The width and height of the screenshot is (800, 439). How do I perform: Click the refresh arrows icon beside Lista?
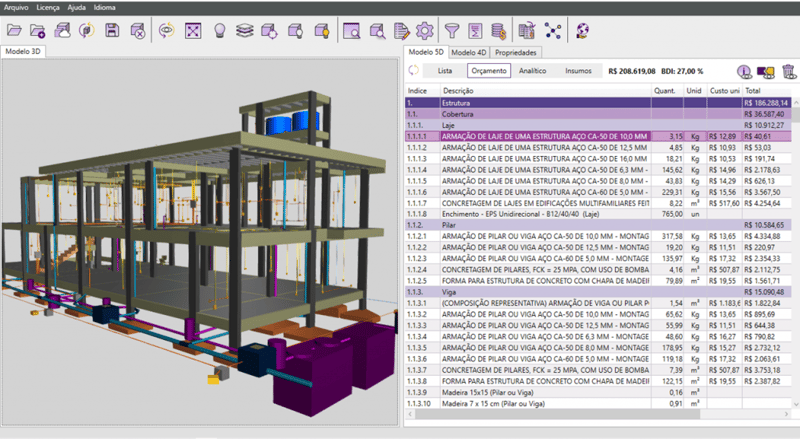click(x=413, y=70)
